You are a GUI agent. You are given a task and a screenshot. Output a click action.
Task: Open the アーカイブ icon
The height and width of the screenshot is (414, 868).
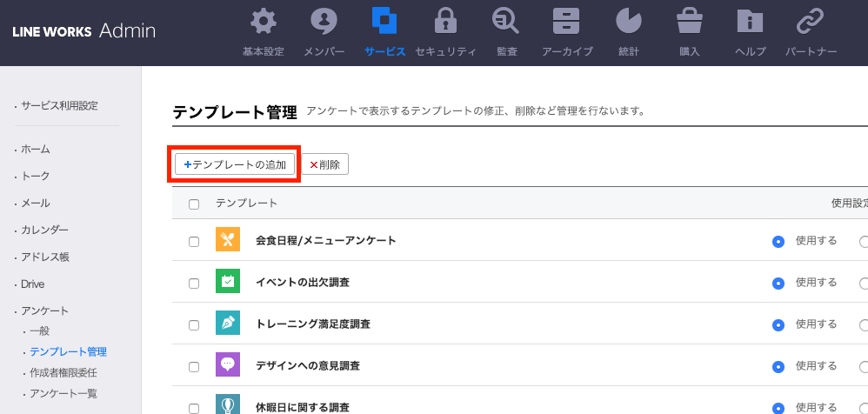tap(567, 21)
